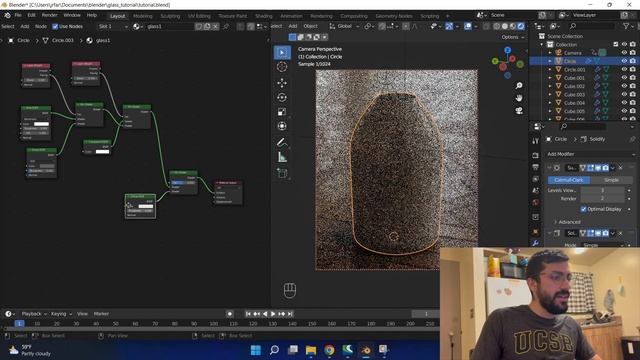
Task: Open the Render menu
Action: pos(49,15)
